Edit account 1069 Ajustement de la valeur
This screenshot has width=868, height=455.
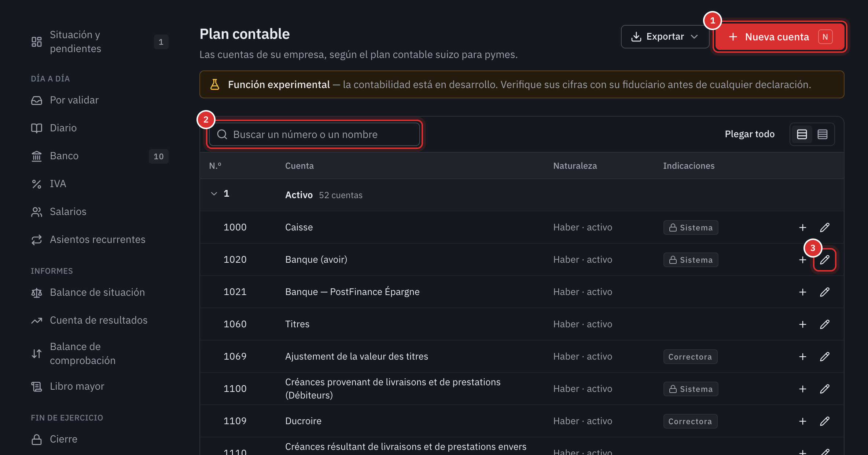pos(825,357)
